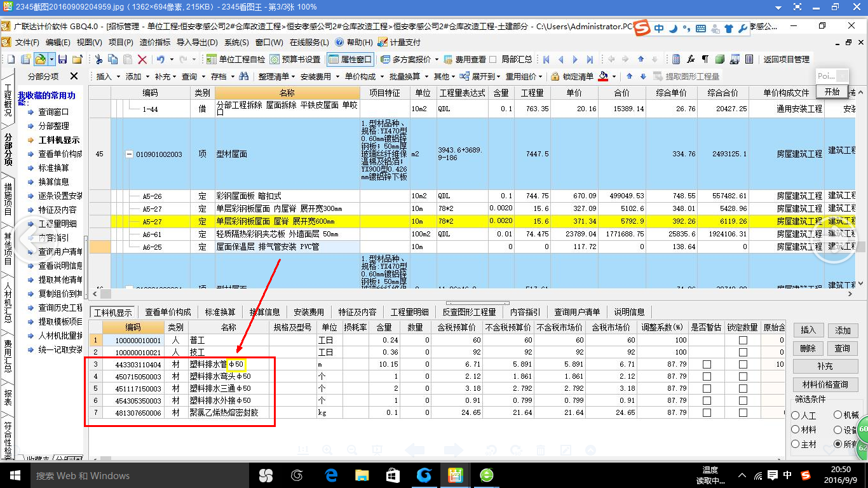
Task: Check 是否暂估 for 塑料排水管 row
Action: click(707, 365)
